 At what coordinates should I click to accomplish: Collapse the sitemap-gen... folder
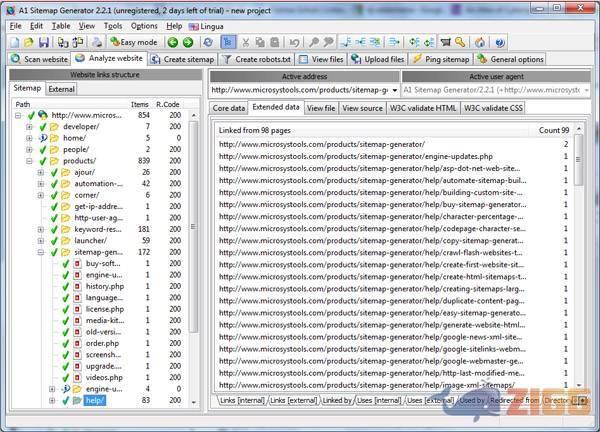click(x=41, y=252)
